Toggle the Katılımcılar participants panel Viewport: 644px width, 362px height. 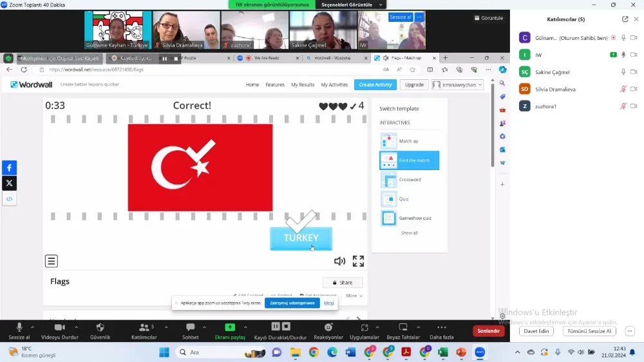144,331
